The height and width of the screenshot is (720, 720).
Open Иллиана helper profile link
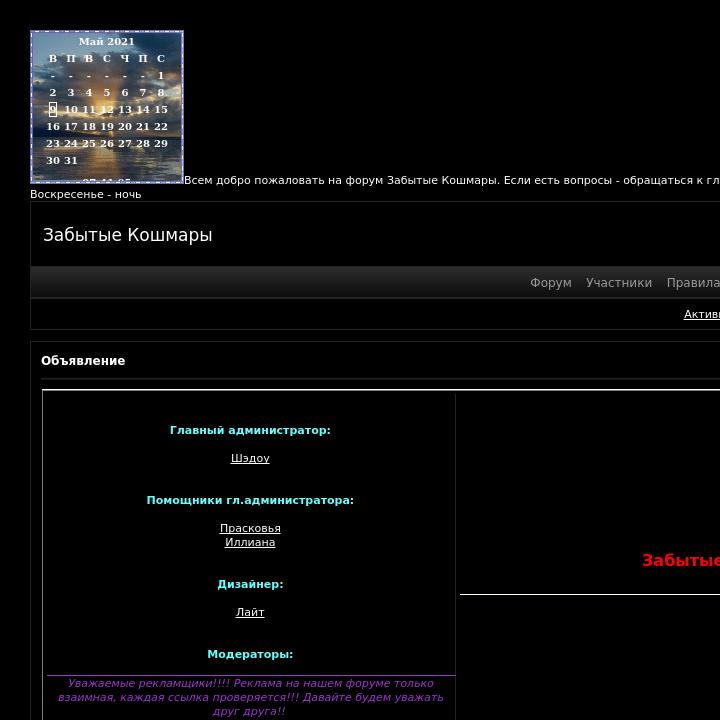coord(250,542)
